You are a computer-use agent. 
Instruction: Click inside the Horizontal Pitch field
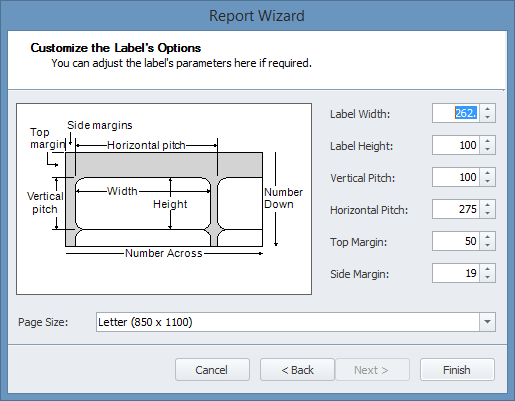tap(456, 209)
